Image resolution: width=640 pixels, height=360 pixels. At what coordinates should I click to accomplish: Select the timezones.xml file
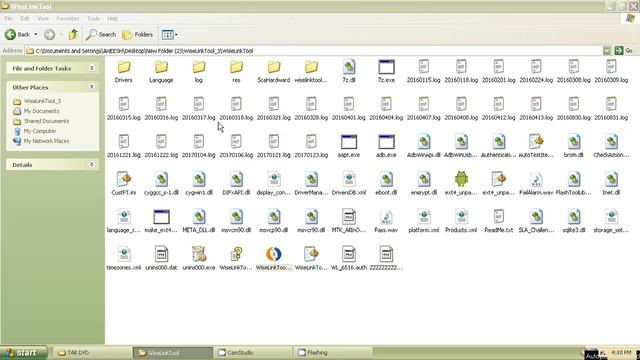click(124, 259)
